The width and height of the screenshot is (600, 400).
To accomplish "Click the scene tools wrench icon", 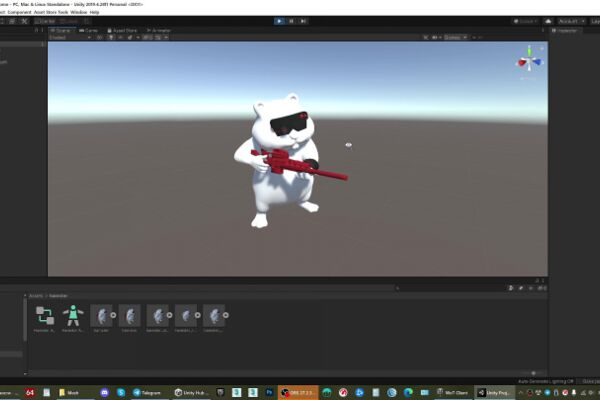I will click(x=426, y=38).
